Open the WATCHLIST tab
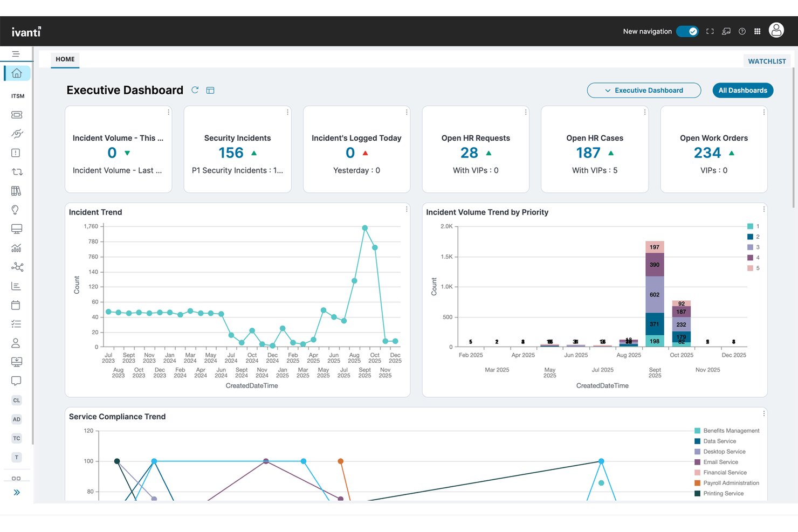798x532 pixels. coord(767,61)
